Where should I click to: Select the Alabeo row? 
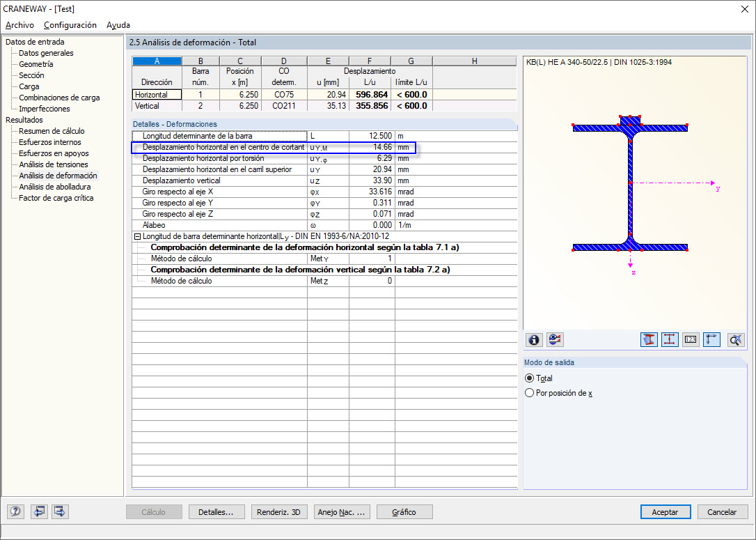(x=324, y=225)
